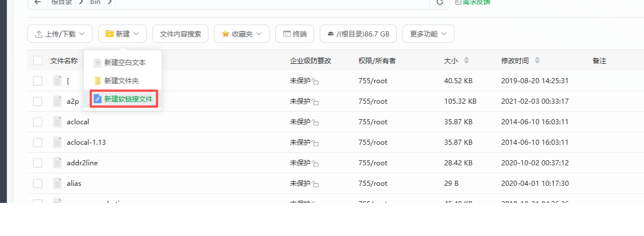Image resolution: width=644 pixels, height=236 pixels.
Task: Click the file icon of the [ file
Action: click(x=58, y=81)
